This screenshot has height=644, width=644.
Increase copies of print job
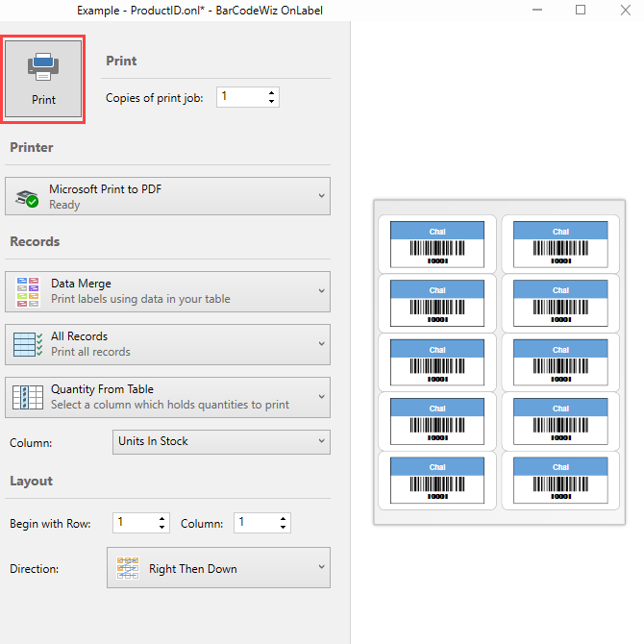point(272,92)
